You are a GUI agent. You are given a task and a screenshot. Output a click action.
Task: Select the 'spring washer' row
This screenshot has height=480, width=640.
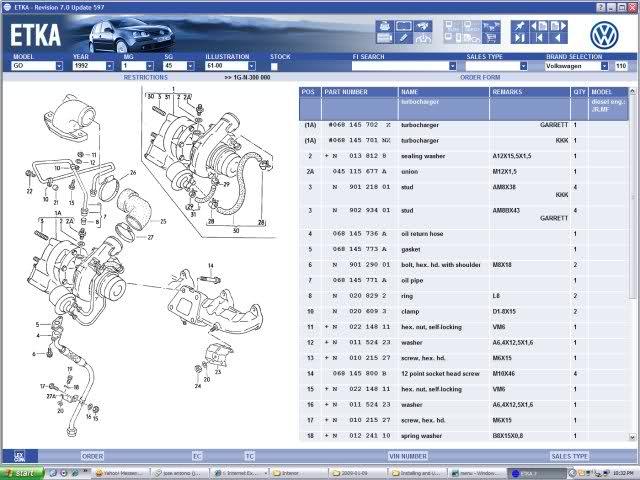[464, 436]
